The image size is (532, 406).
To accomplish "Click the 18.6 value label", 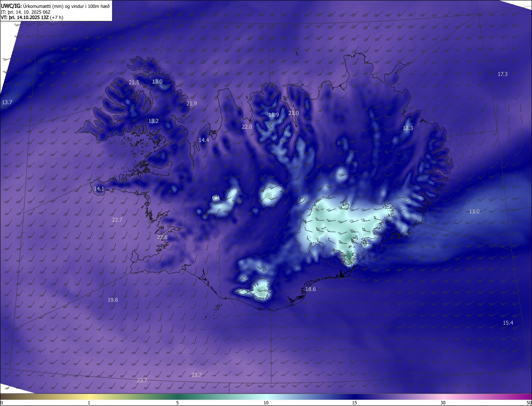I will coord(310,289).
